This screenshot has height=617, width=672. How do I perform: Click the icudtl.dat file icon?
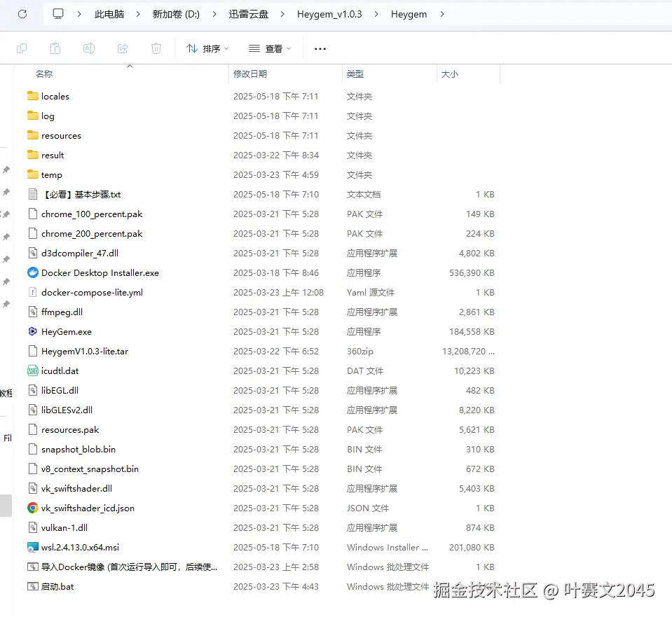pos(33,370)
